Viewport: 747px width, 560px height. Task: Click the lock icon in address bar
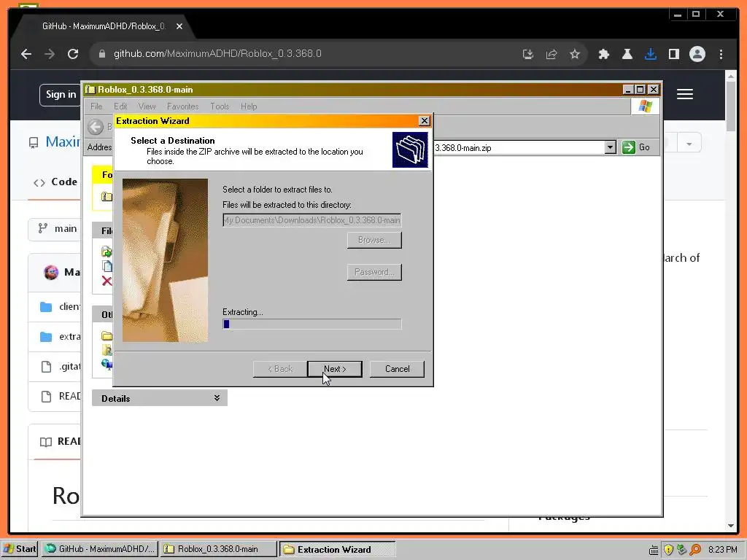[x=101, y=54]
